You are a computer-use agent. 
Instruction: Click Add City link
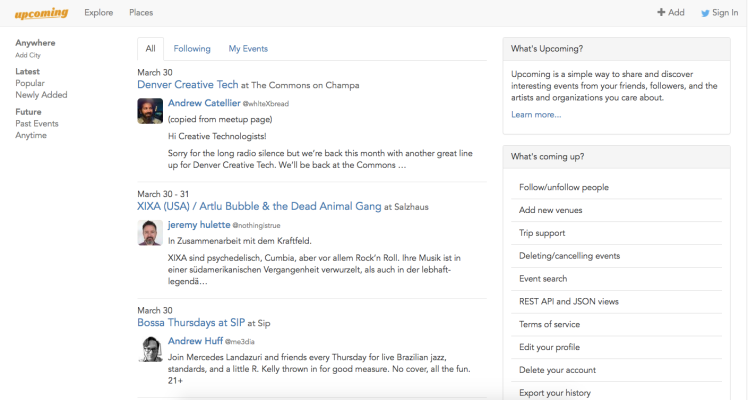tap(28, 55)
